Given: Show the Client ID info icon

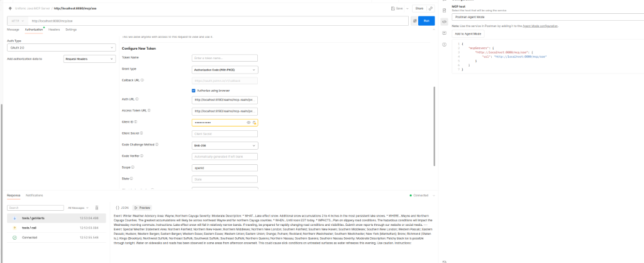Looking at the screenshot, I should 136,121.
